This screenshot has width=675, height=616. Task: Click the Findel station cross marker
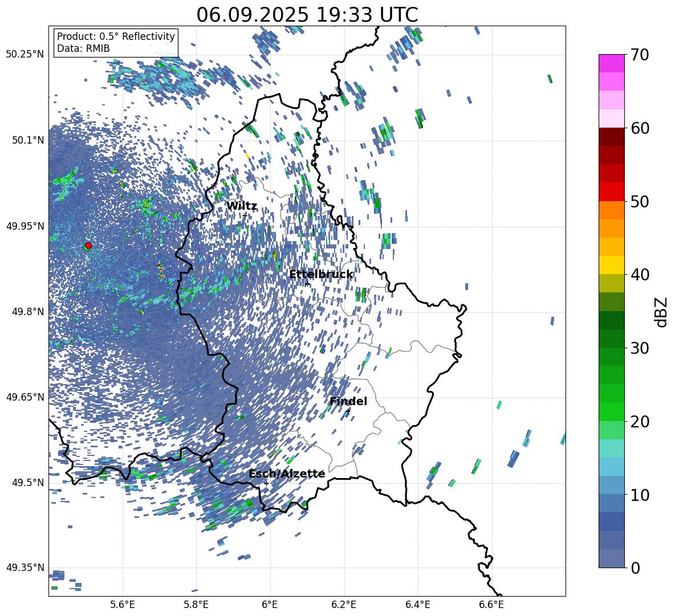click(x=348, y=411)
